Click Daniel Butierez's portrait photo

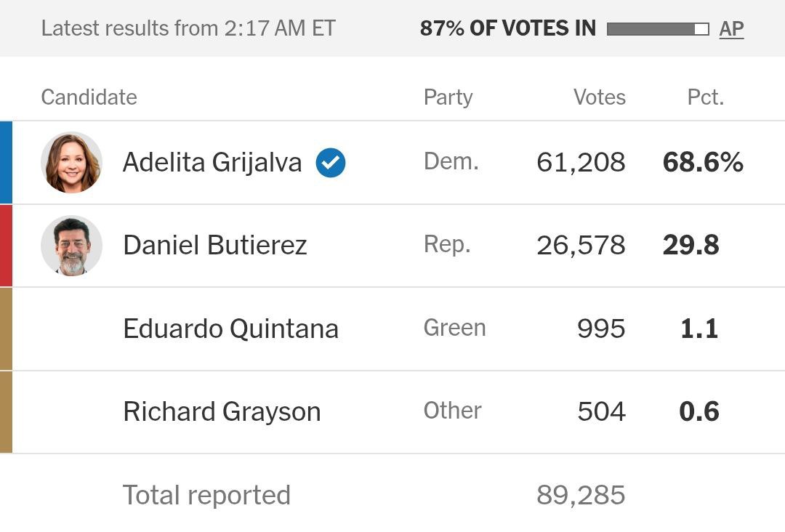pyautogui.click(x=71, y=245)
